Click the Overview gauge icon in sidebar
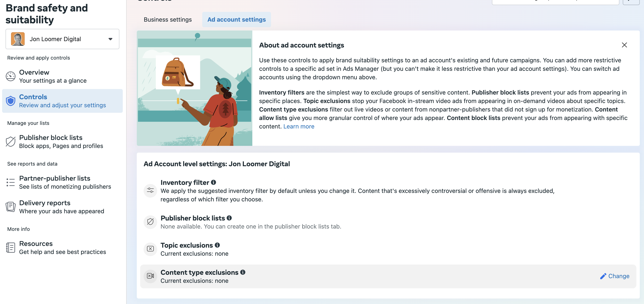Viewport: 644px width, 304px height. [10, 76]
